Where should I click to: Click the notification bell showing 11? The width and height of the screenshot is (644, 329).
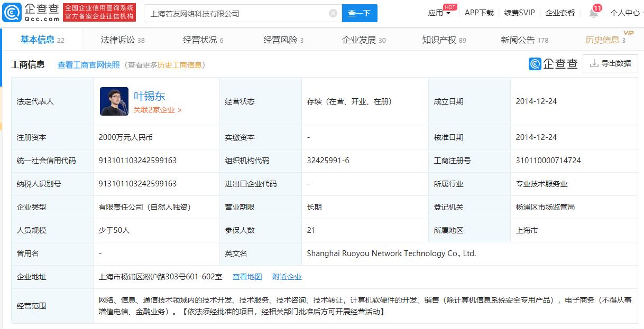click(x=593, y=13)
